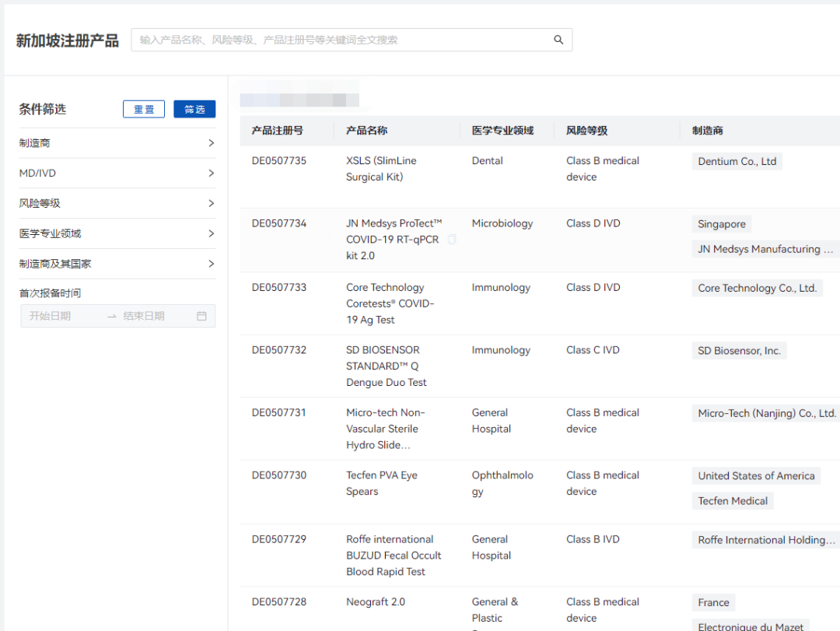Click the Roffe International Holding tag

tap(766, 541)
